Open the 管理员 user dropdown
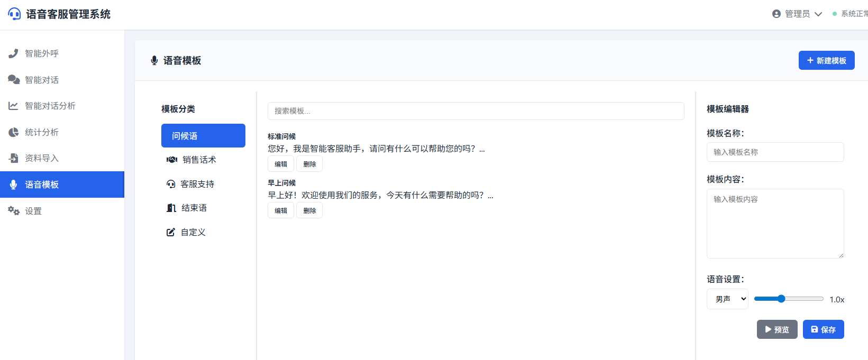The height and width of the screenshot is (360, 868). click(x=797, y=14)
